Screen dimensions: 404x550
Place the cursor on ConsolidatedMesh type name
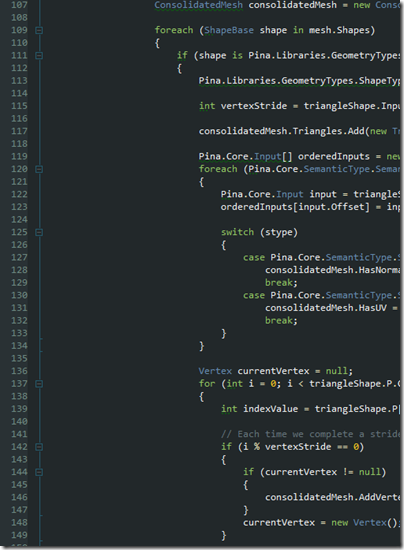tap(198, 5)
